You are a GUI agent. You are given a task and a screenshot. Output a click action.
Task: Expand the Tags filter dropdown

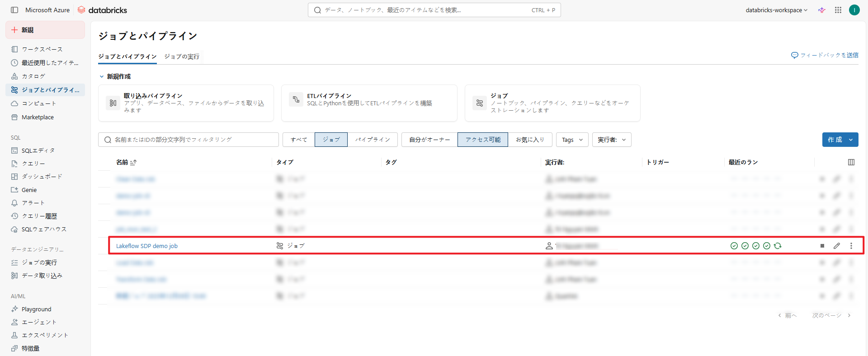(x=572, y=140)
